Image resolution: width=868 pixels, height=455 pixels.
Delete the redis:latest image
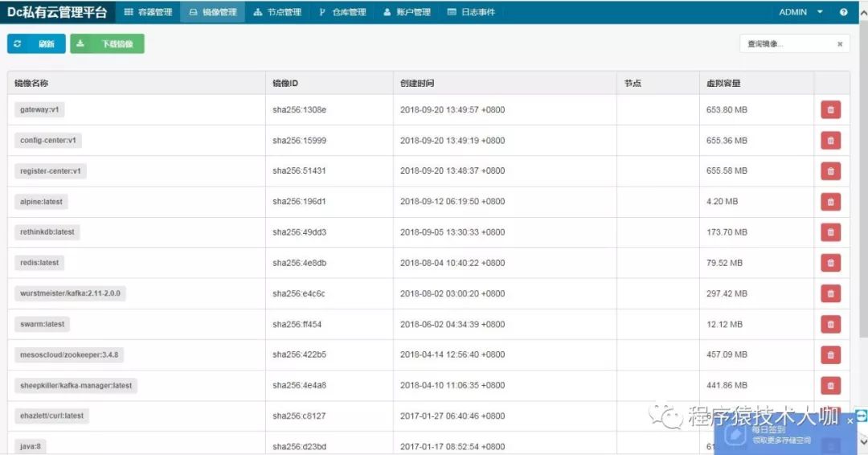click(x=830, y=263)
